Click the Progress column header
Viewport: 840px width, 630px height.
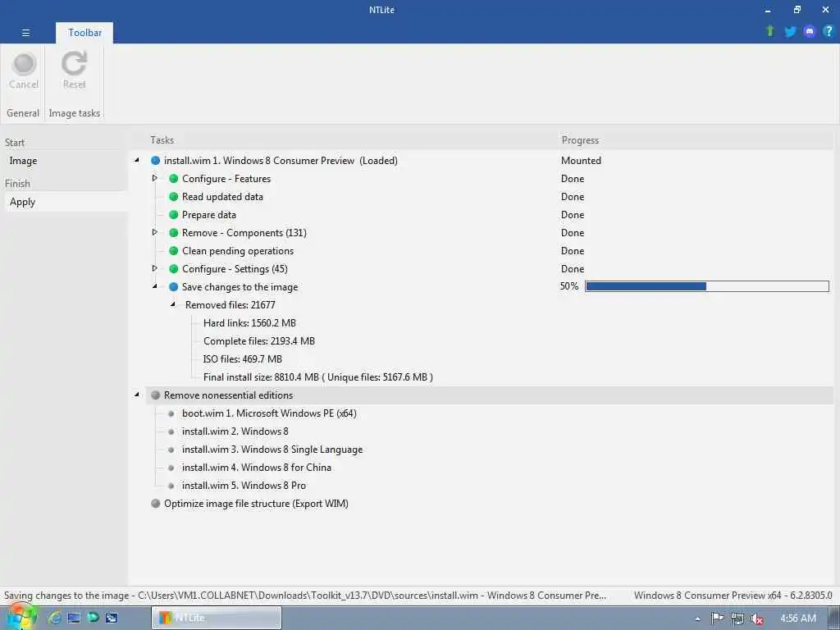point(580,139)
